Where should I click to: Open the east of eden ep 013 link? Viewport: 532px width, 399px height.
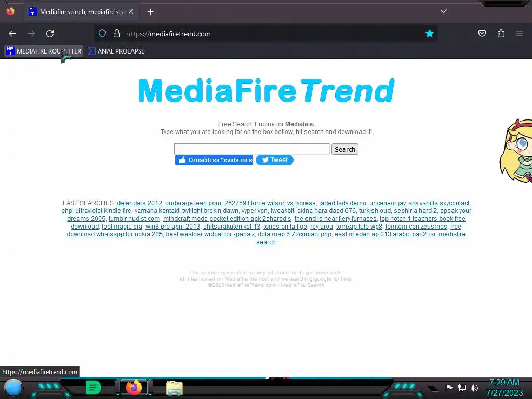(385, 234)
